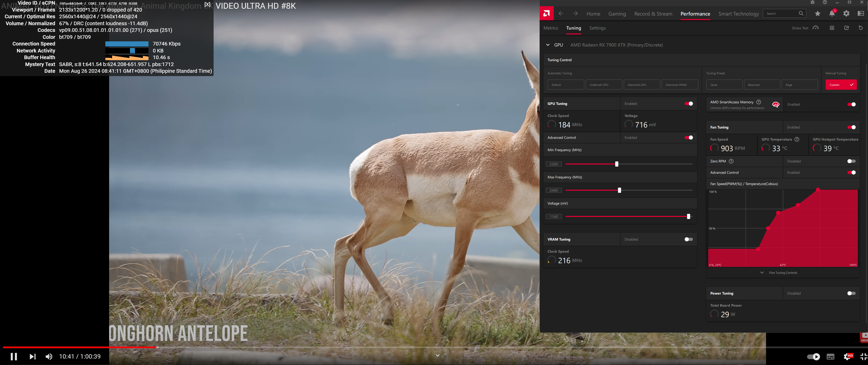Click the Min Frequency value field

(x=554, y=164)
